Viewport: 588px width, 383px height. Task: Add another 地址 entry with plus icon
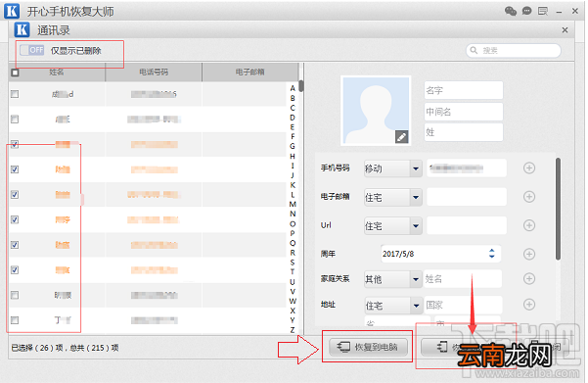529,305
